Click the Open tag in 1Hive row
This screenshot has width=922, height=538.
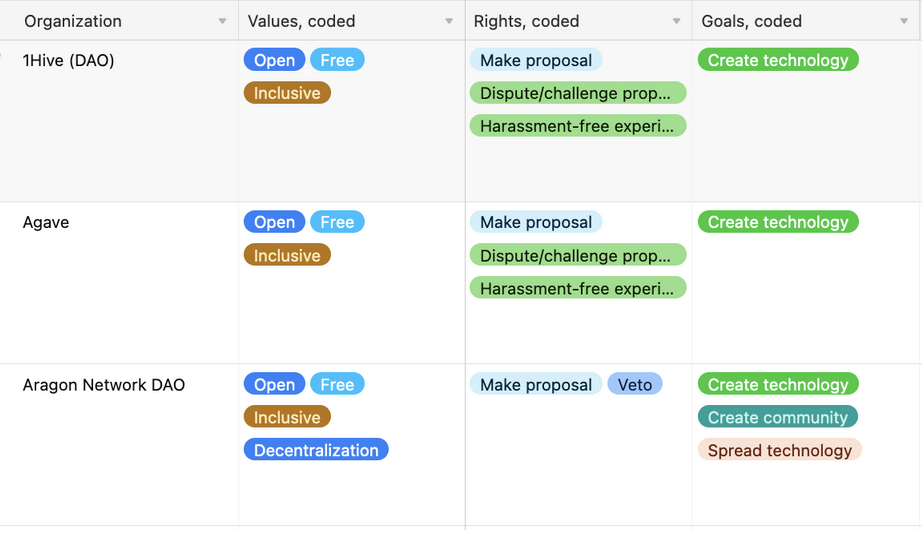(274, 60)
